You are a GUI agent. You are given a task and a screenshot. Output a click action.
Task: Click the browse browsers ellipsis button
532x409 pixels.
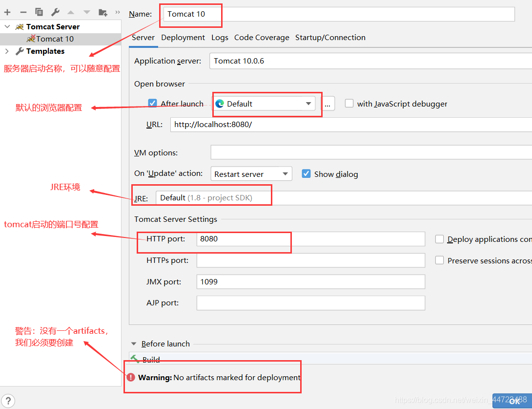coord(327,104)
